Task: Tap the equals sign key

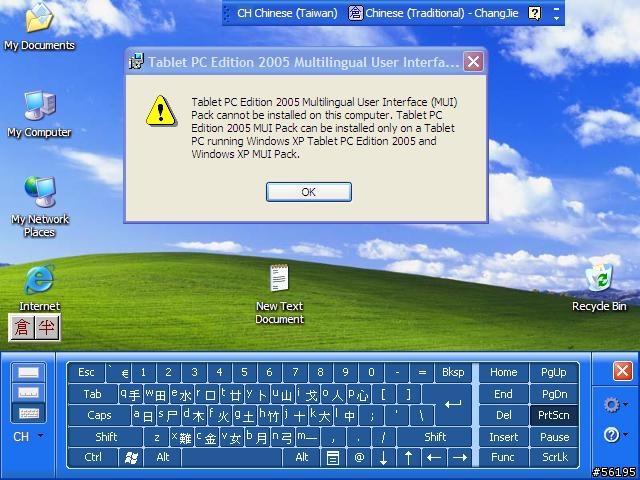Action: (422, 372)
